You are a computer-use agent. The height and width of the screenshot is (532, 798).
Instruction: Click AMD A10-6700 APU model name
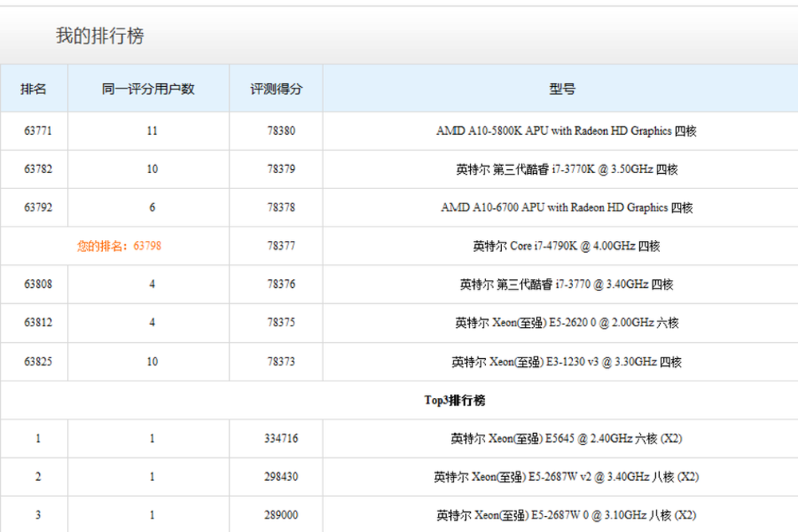click(x=567, y=207)
